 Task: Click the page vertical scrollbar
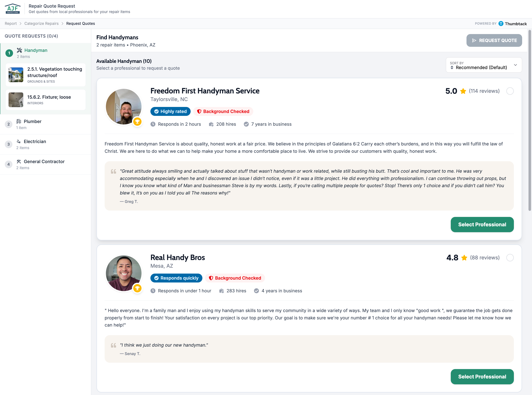pos(529,120)
